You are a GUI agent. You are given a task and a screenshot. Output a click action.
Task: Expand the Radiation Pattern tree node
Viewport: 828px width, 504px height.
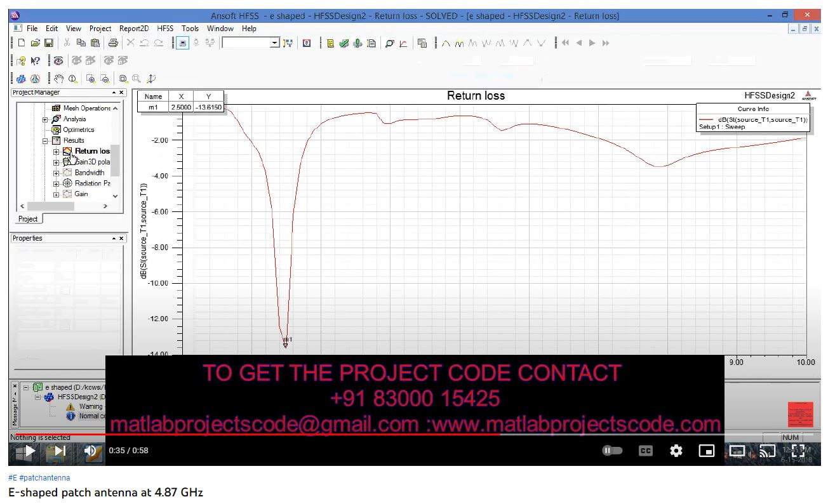[x=57, y=183]
